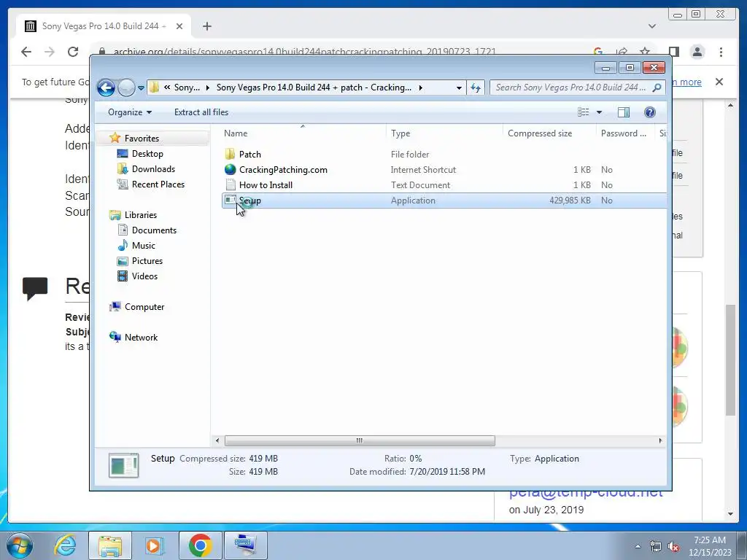Open the Windows Start menu
Screen dimensions: 747x560
pos(20,545)
